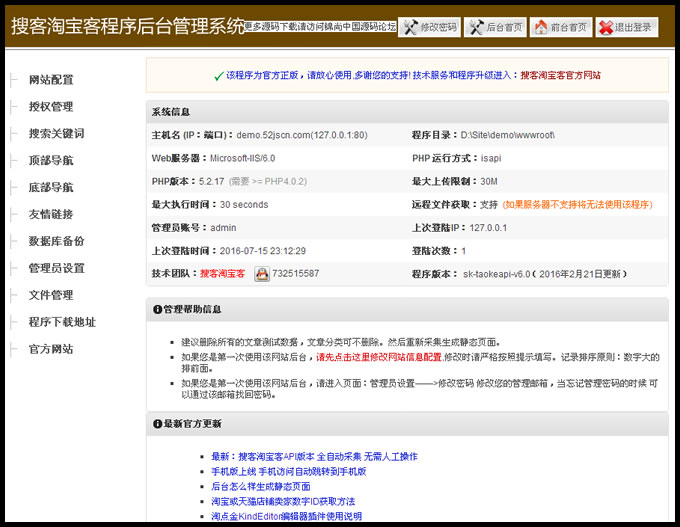The height and width of the screenshot is (527, 680).
Task: Select 管理员设置 in the sidebar
Action: [x=57, y=268]
